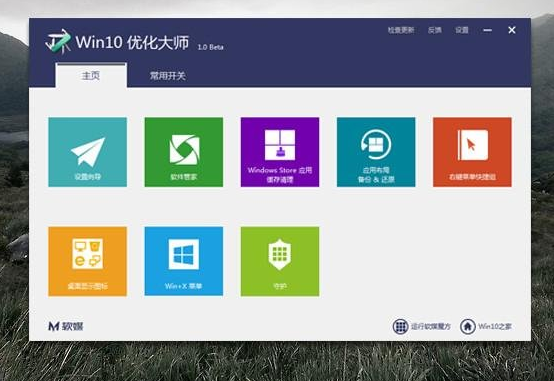The height and width of the screenshot is (381, 554).
Task: Open the 桌面显示图标 orange tile
Action: pos(87,261)
